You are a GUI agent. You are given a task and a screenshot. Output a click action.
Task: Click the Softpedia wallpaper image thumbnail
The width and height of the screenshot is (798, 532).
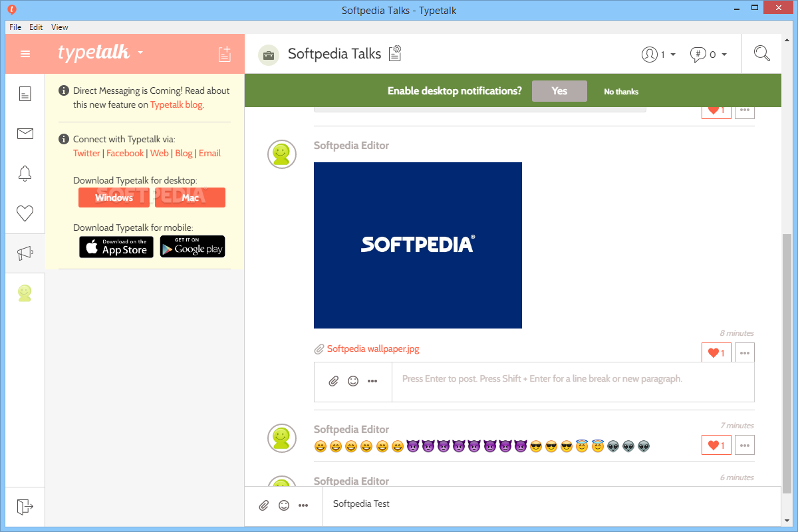[x=418, y=245]
